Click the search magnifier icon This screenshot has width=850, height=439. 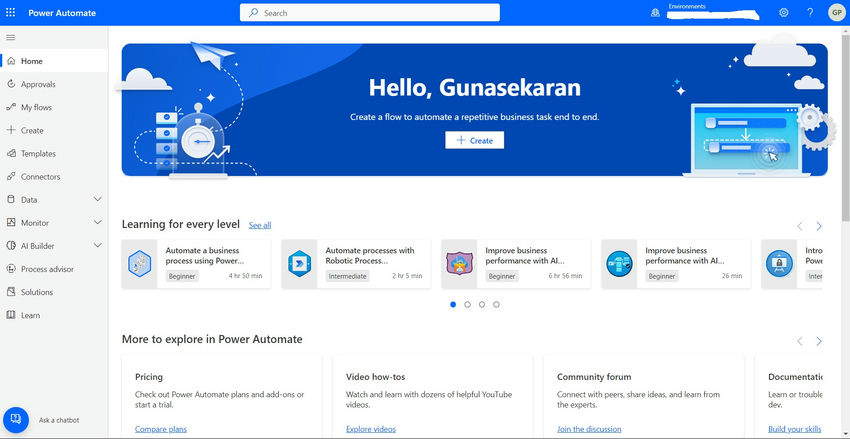[x=253, y=12]
